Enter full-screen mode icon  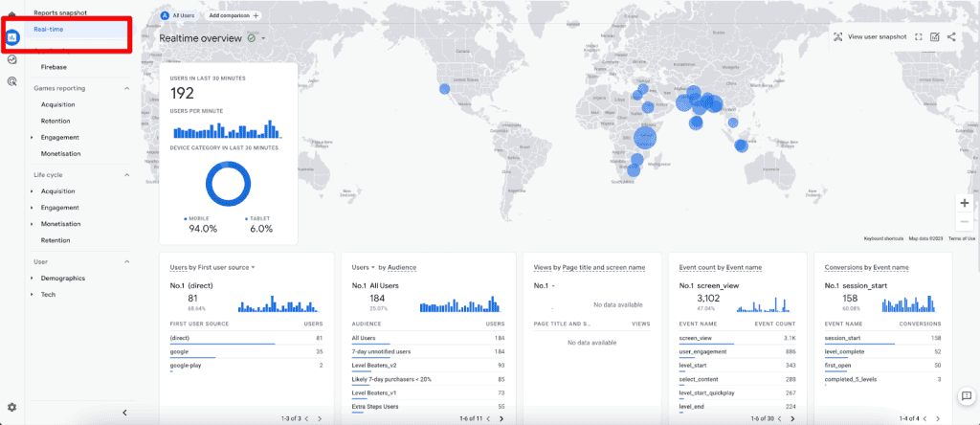tap(919, 37)
